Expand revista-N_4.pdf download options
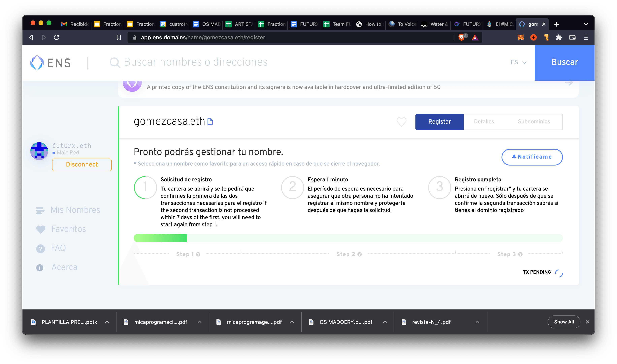The width and height of the screenshot is (617, 364). (477, 322)
